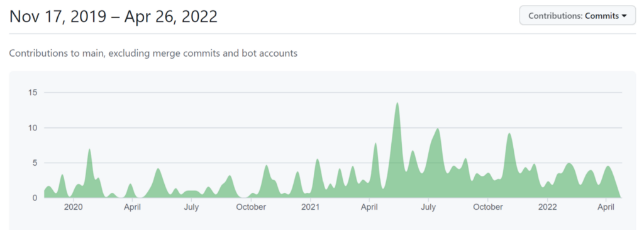Click the 2022 label on the time axis
This screenshot has height=230, width=644.
tap(548, 207)
